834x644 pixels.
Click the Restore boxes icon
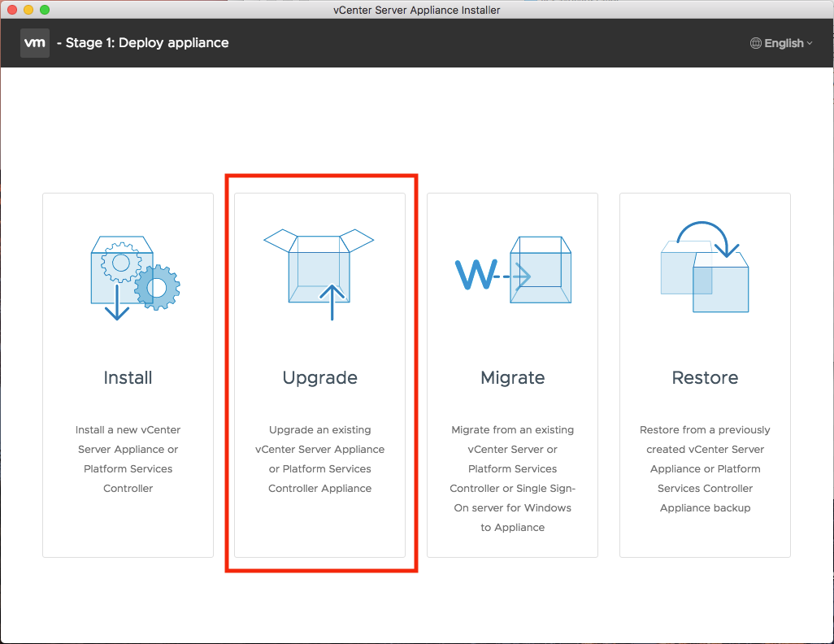pos(705,267)
